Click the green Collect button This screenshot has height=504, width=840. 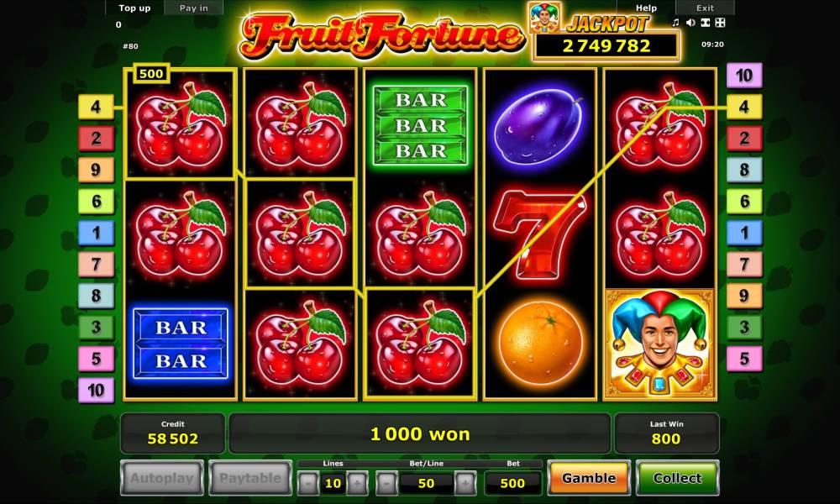pos(677,478)
